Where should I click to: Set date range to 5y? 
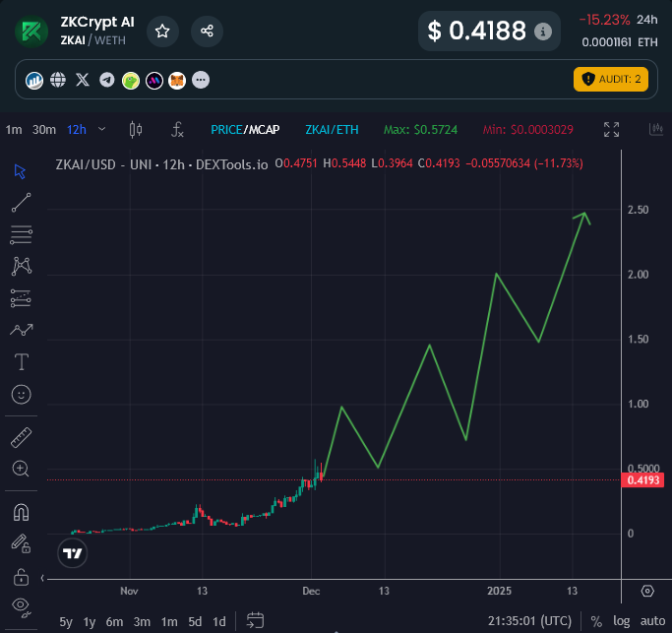66,622
